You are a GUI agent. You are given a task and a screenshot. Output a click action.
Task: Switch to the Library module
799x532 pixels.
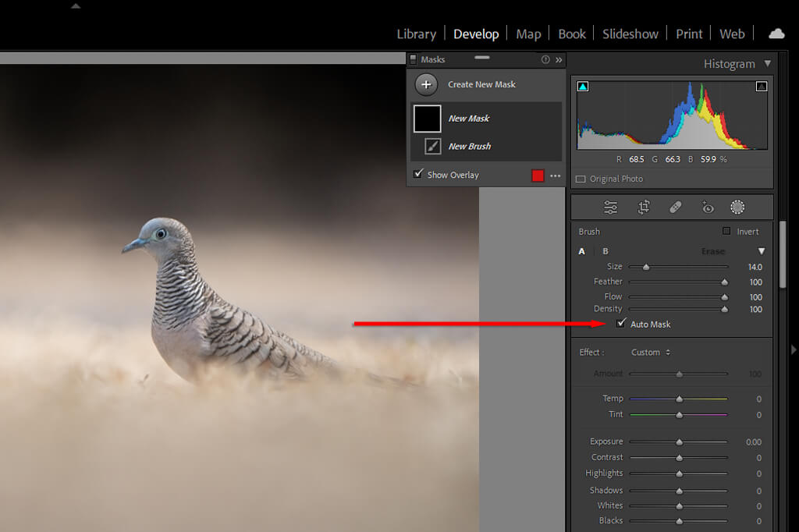(x=416, y=34)
